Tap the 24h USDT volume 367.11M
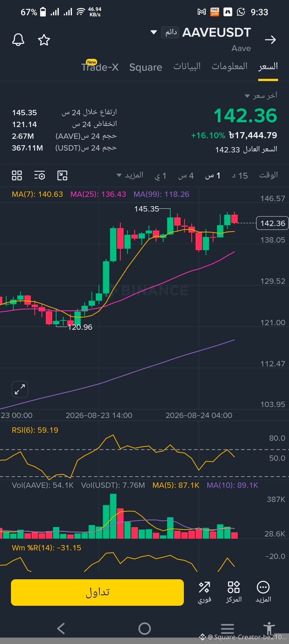The width and height of the screenshot is (289, 644). (x=27, y=148)
